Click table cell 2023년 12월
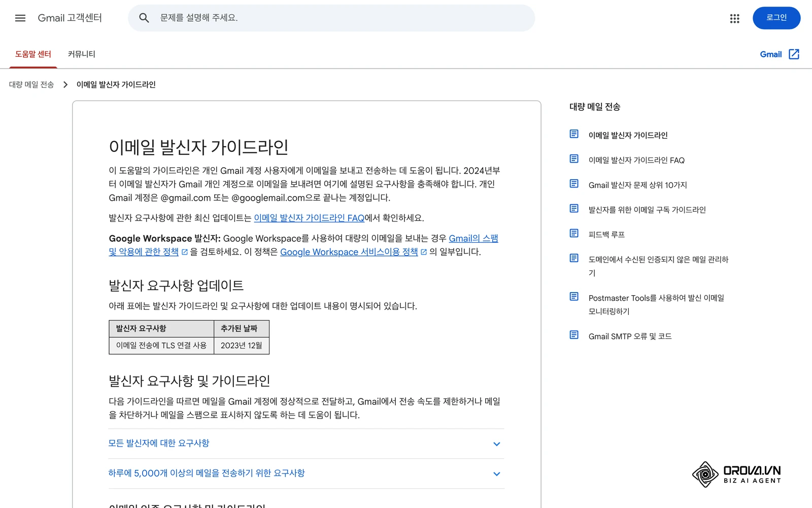 tap(242, 345)
